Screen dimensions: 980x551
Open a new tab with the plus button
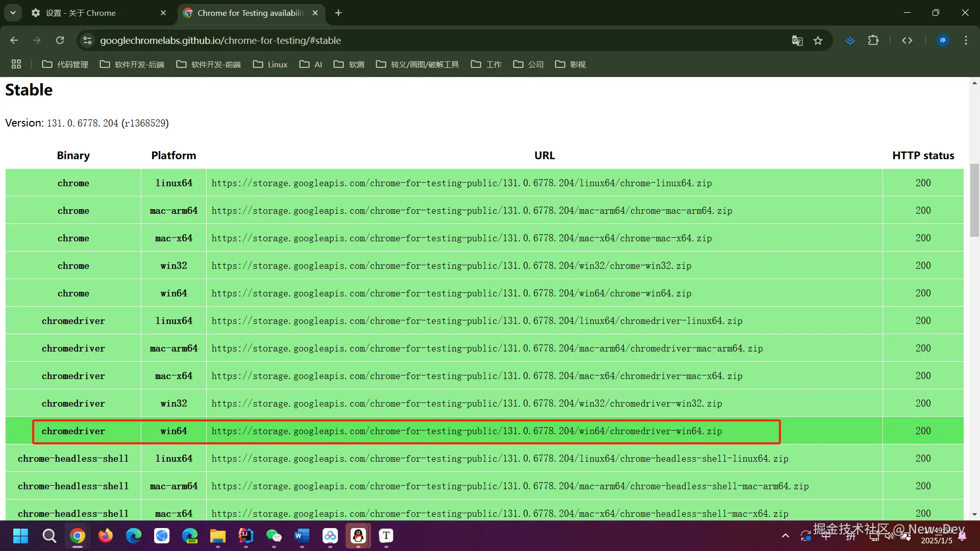tap(338, 13)
